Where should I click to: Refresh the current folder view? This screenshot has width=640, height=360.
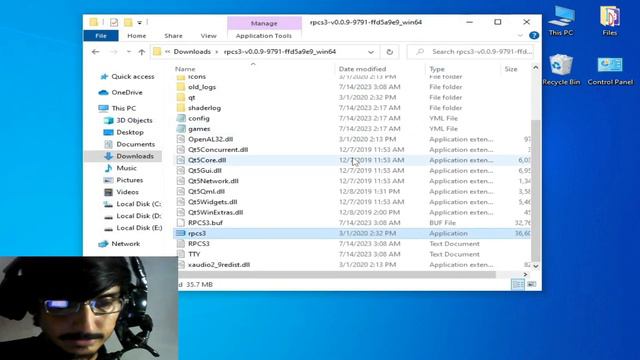click(x=389, y=52)
